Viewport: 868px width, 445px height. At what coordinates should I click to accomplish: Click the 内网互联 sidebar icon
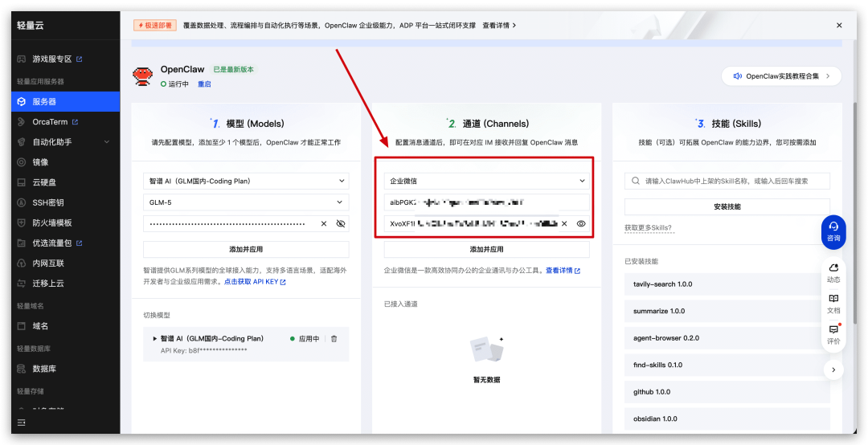pyautogui.click(x=22, y=263)
